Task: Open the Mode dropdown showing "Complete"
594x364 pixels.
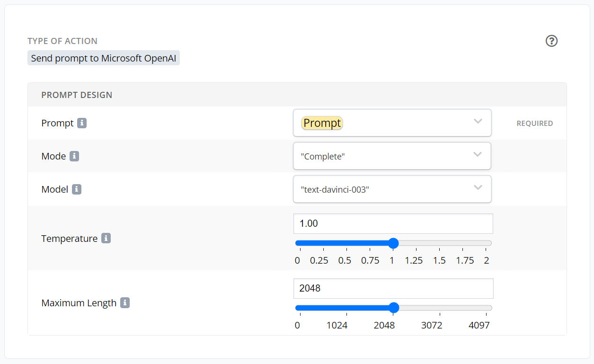Action: [478, 155]
